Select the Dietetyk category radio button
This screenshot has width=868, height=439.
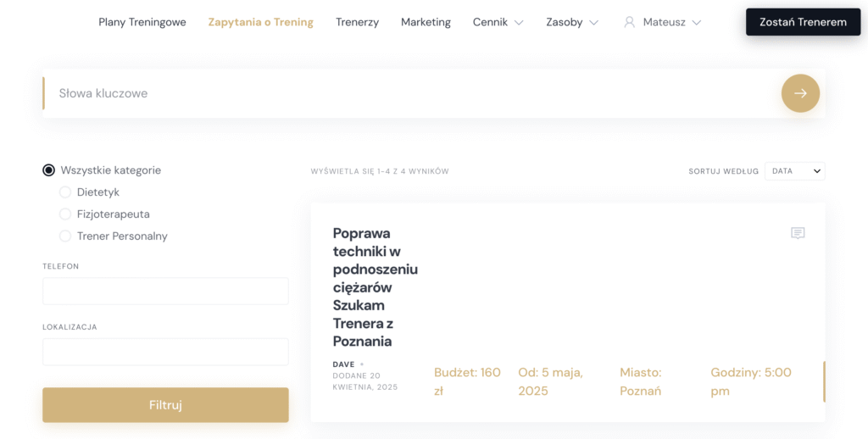65,192
